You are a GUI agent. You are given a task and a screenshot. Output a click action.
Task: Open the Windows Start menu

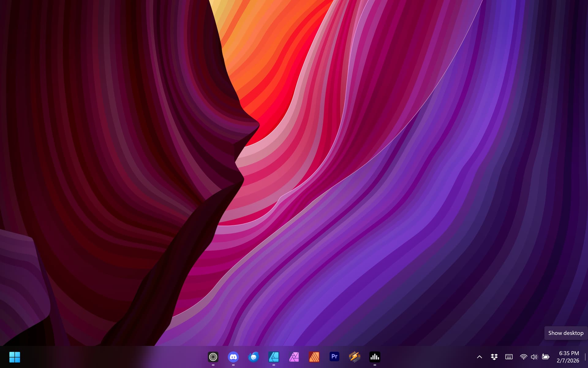tap(14, 357)
